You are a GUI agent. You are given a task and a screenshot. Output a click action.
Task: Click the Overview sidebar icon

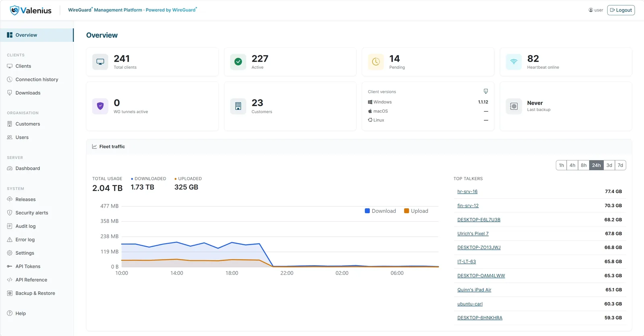10,35
